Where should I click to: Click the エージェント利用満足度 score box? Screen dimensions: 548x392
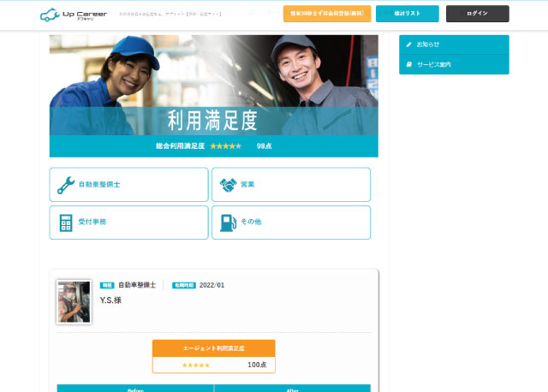coord(213,357)
